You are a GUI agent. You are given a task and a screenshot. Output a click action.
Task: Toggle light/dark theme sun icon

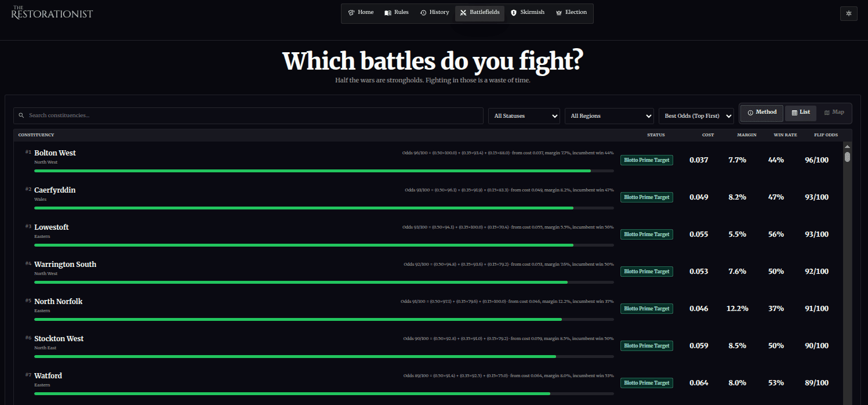(x=848, y=13)
